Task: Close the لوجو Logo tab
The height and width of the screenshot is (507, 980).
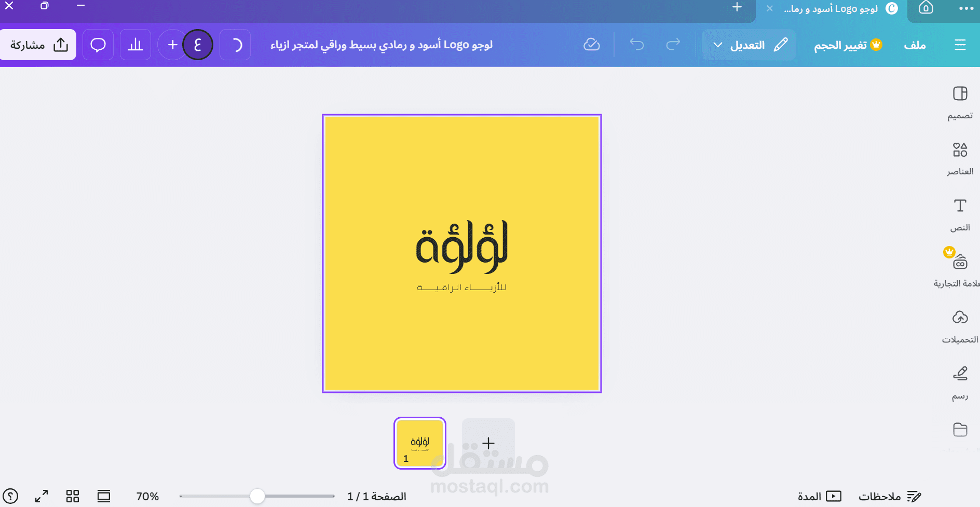Action: click(x=770, y=8)
